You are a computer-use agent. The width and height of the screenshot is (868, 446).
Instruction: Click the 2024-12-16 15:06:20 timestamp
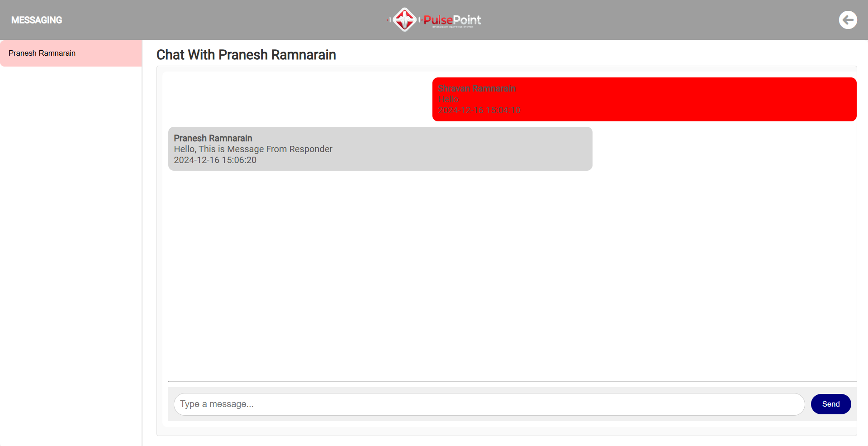click(215, 160)
